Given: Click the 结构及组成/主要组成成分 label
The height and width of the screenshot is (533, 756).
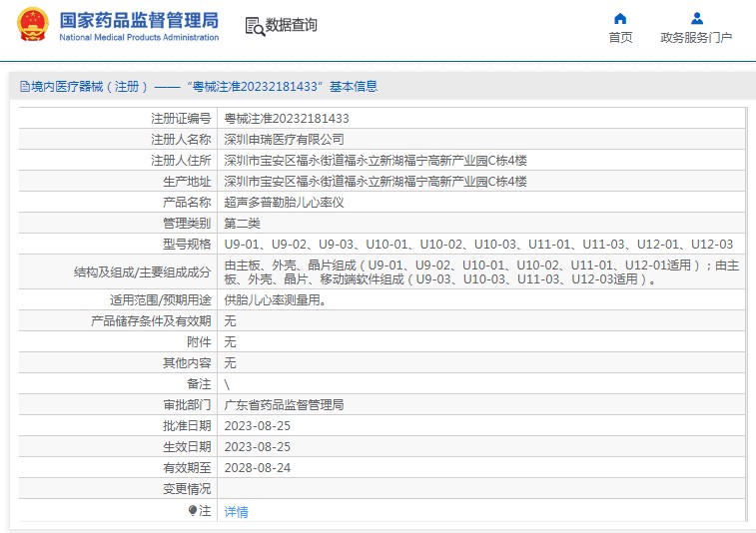Looking at the screenshot, I should coord(142,272).
